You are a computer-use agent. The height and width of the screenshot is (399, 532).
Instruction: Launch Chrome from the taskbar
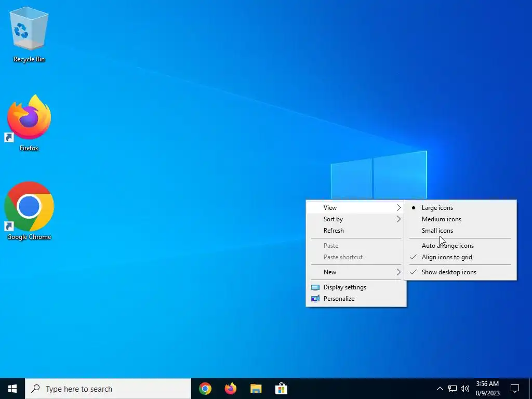(205, 389)
